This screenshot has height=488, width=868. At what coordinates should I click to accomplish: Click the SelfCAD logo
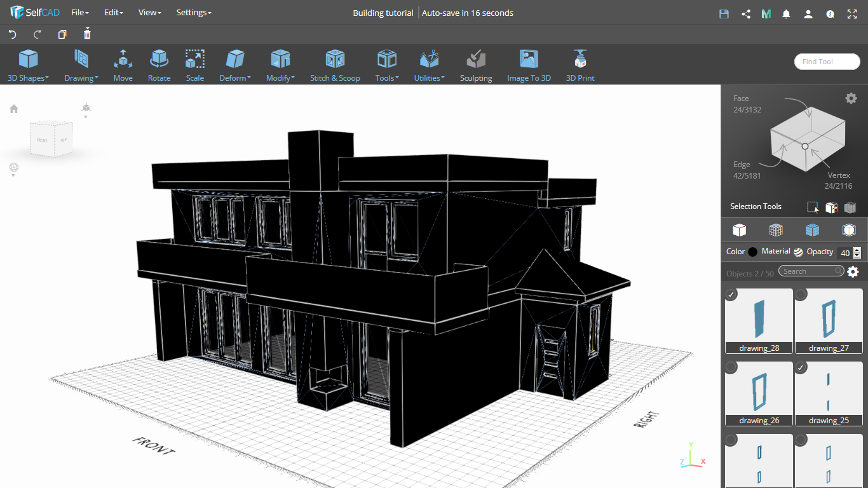(x=35, y=13)
